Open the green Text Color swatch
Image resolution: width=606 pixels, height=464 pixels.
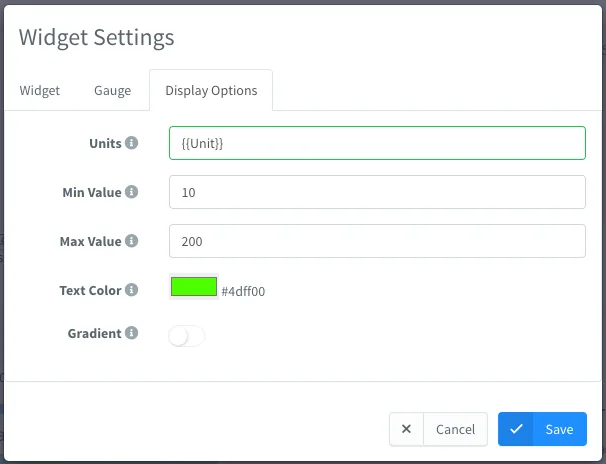click(x=194, y=287)
